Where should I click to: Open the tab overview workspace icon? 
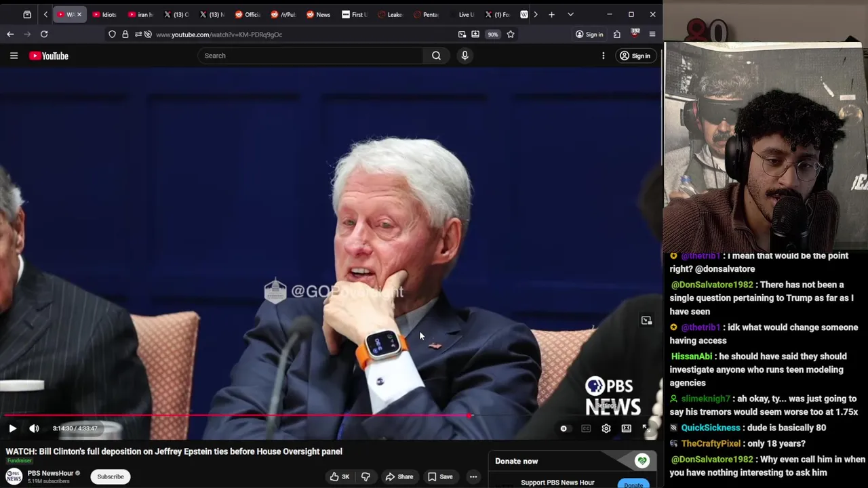27,14
